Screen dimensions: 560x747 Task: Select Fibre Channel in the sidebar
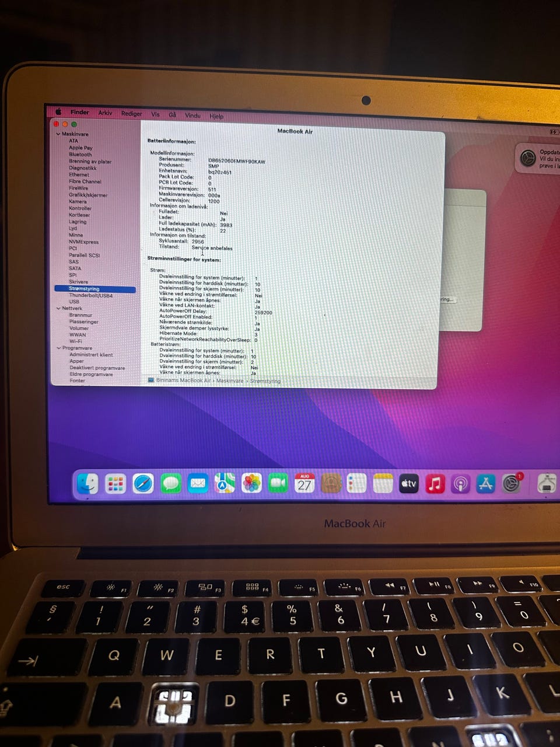pyautogui.click(x=85, y=181)
